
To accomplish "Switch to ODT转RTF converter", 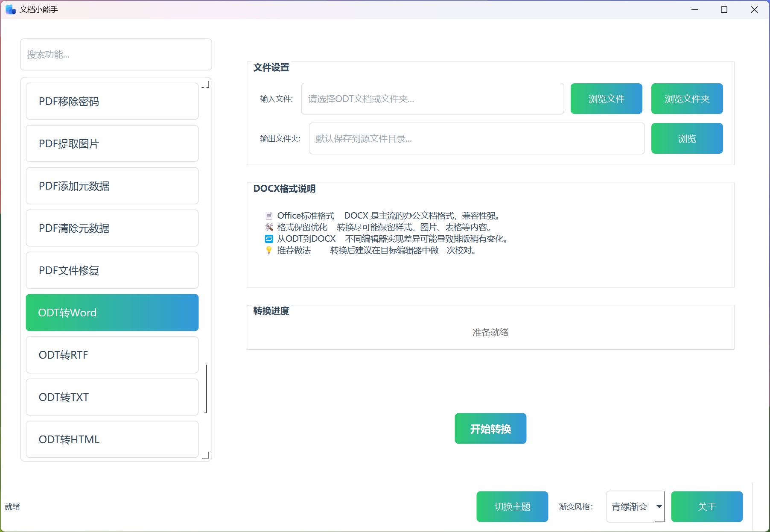I will [112, 355].
